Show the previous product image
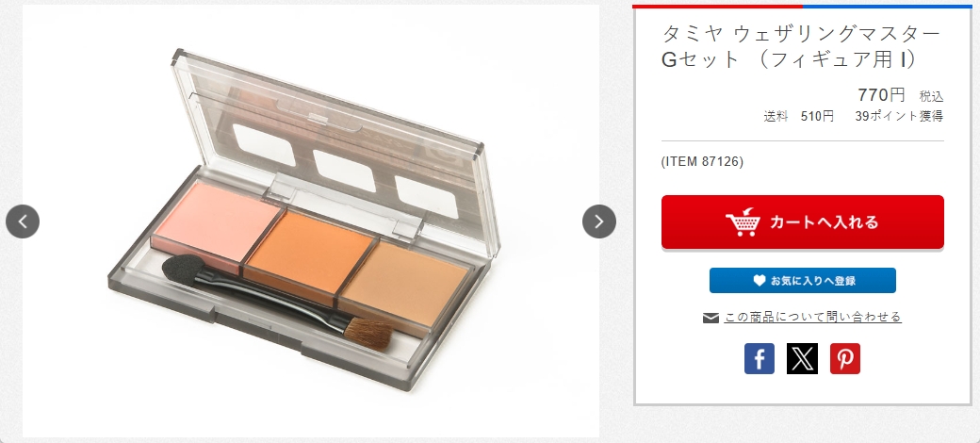Image resolution: width=980 pixels, height=443 pixels. (23, 221)
